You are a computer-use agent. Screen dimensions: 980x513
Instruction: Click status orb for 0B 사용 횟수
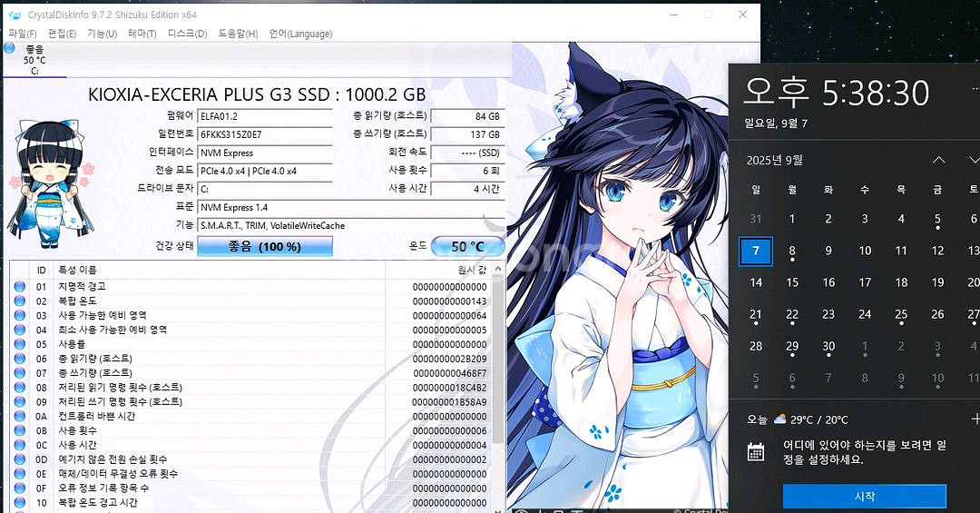pyautogui.click(x=19, y=430)
